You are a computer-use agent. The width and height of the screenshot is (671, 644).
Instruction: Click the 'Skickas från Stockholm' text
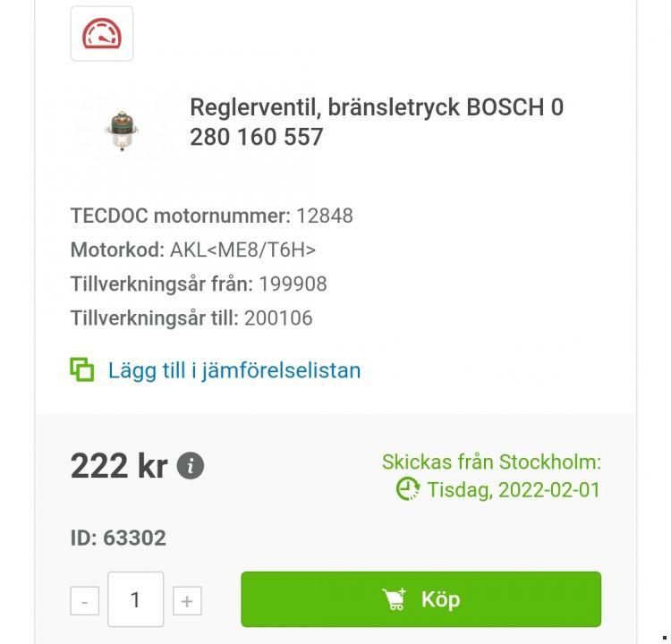(491, 462)
